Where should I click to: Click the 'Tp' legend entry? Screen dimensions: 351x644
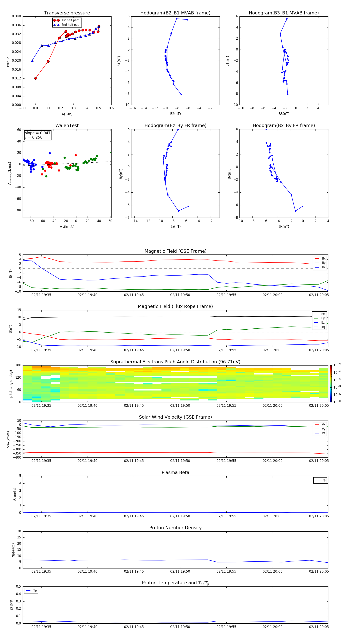[x=31, y=591]
